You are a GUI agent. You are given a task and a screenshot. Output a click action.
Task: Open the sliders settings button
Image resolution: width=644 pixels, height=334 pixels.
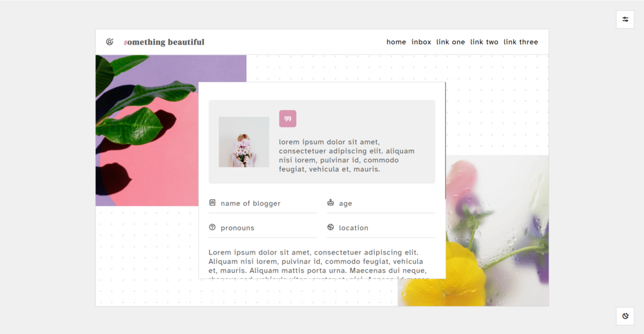(x=625, y=19)
